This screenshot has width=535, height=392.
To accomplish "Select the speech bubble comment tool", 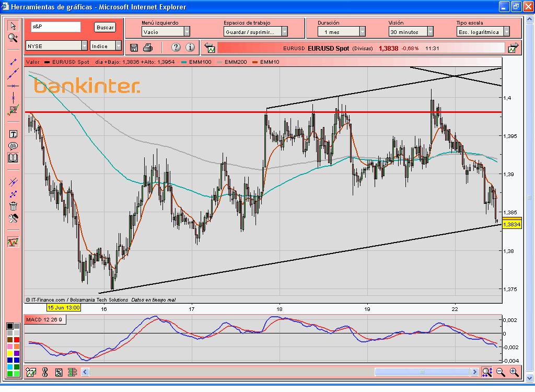I will pos(13,146).
